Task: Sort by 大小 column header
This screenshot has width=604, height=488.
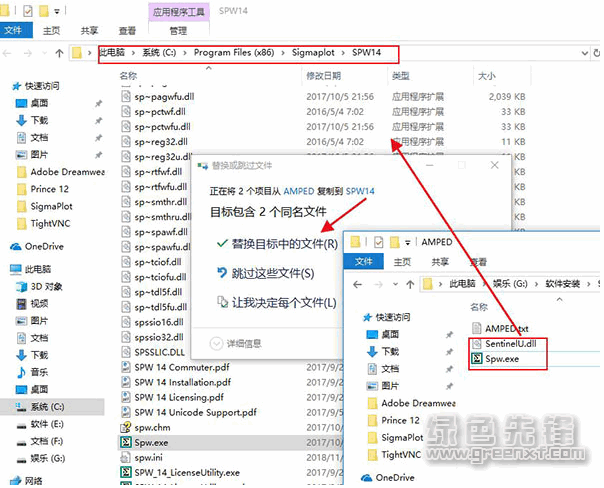Action: tap(487, 75)
